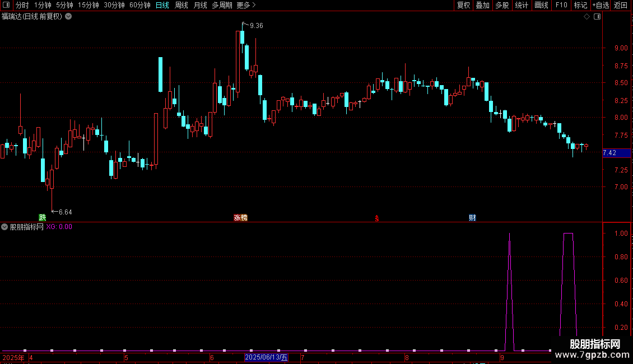This screenshot has width=633, height=364.
Task: Click the 复权 adjustment button
Action: point(463,5)
